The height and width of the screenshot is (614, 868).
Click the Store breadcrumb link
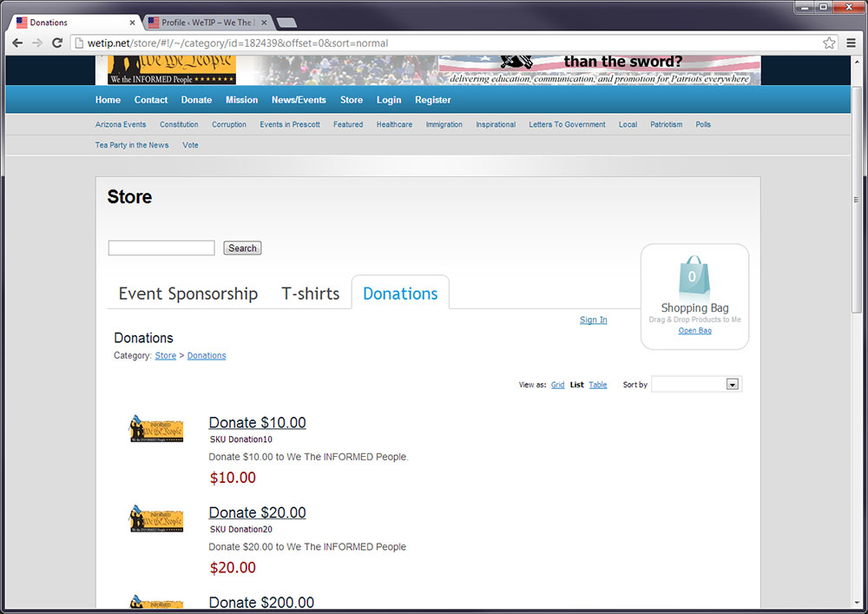coord(166,355)
